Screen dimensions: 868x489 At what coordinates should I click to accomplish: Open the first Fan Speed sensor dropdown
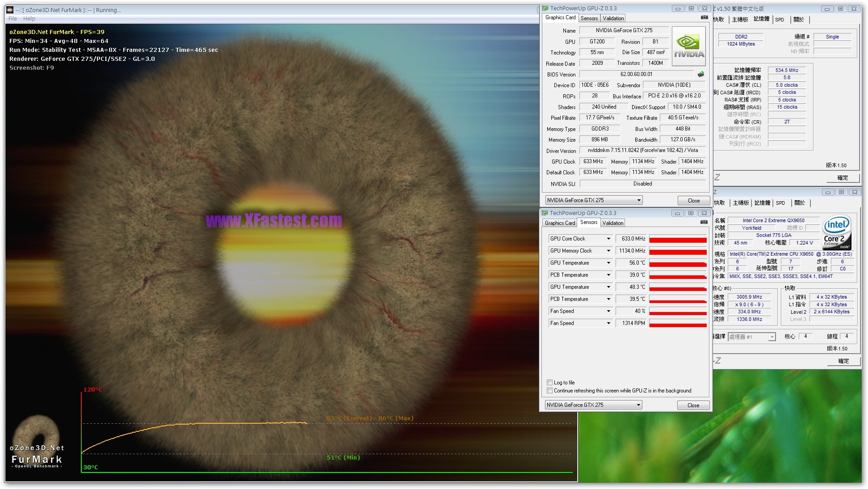click(608, 311)
